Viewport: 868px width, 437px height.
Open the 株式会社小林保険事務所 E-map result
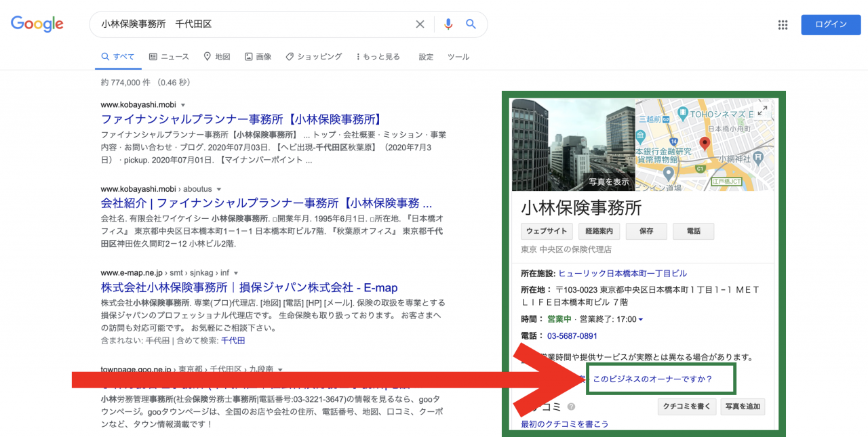[249, 287]
